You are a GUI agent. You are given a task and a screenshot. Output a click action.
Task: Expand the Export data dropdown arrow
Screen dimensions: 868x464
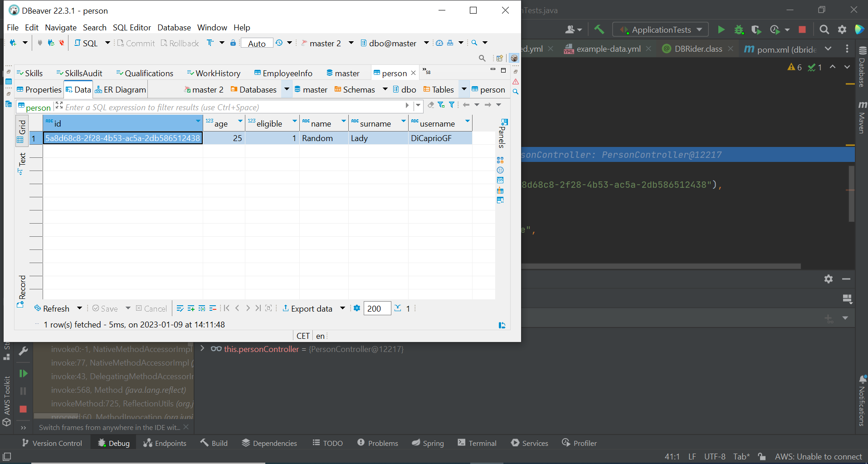(x=343, y=308)
